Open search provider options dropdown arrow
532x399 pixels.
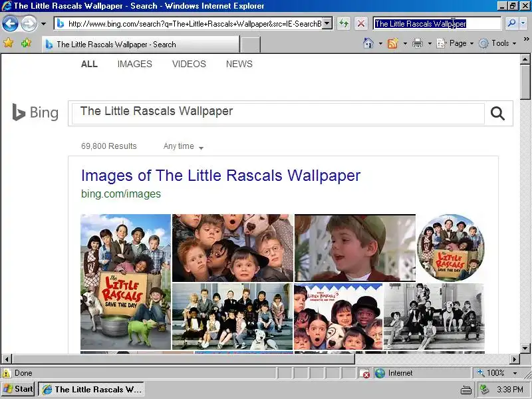523,23
